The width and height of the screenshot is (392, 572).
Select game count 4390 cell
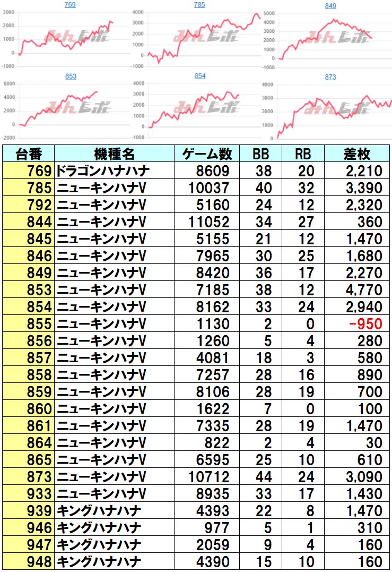tap(206, 561)
